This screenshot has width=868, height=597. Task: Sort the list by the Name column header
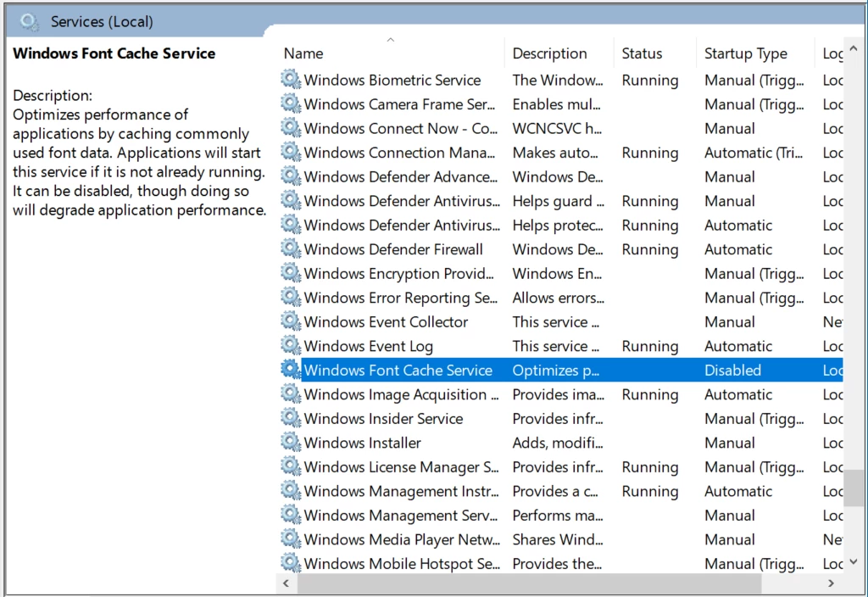(x=390, y=53)
